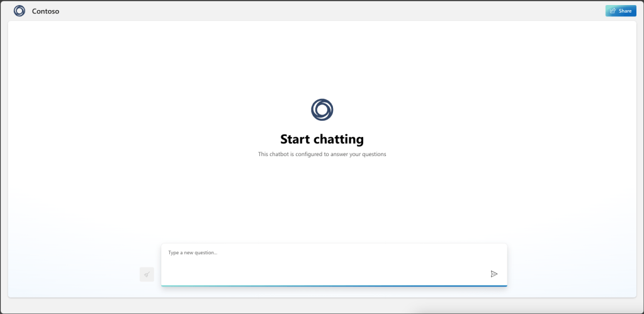Click empty header space left of Share
The width and height of the screenshot is (644, 314).
coord(378,11)
